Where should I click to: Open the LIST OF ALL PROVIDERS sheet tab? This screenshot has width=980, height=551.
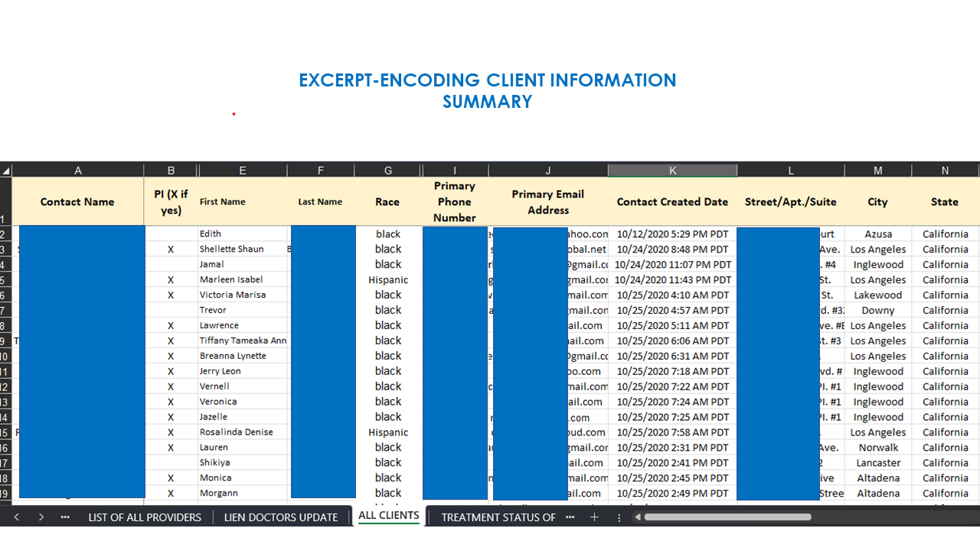pos(145,517)
